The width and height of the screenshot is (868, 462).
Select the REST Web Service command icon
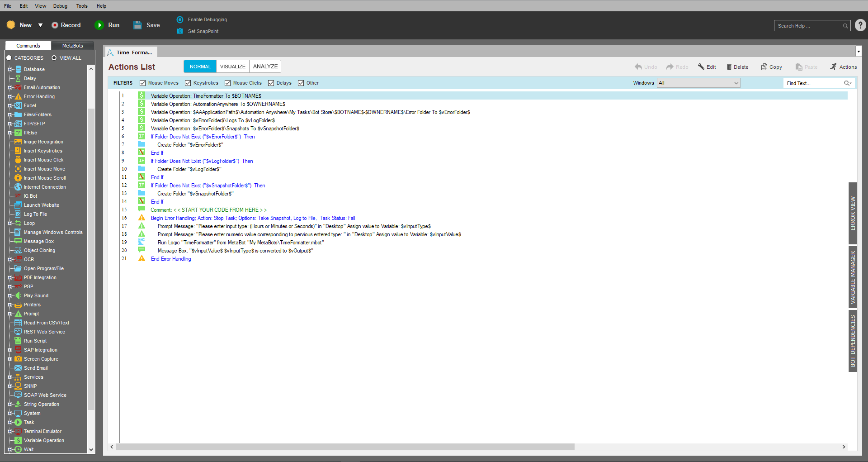pos(18,332)
